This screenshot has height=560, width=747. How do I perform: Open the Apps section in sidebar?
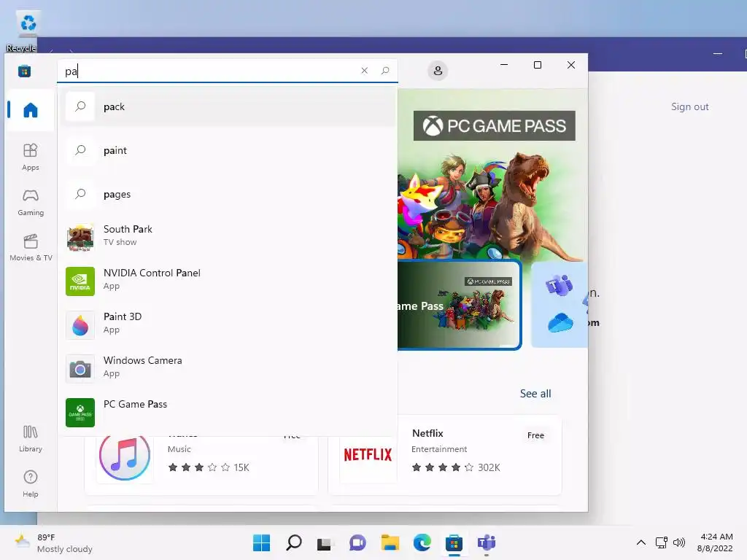[x=31, y=157]
